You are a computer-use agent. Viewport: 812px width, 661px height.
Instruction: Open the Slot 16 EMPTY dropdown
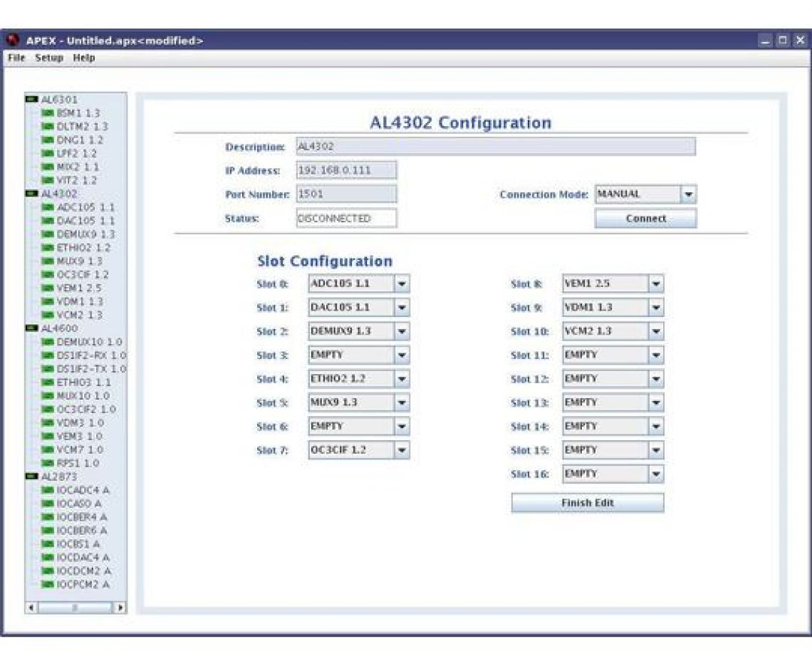655,473
